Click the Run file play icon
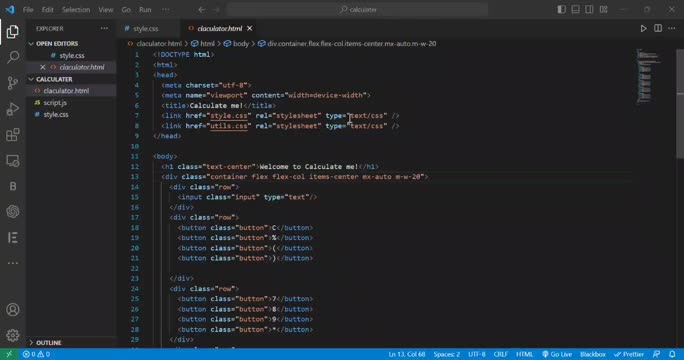The height and width of the screenshot is (360, 684). tap(643, 28)
